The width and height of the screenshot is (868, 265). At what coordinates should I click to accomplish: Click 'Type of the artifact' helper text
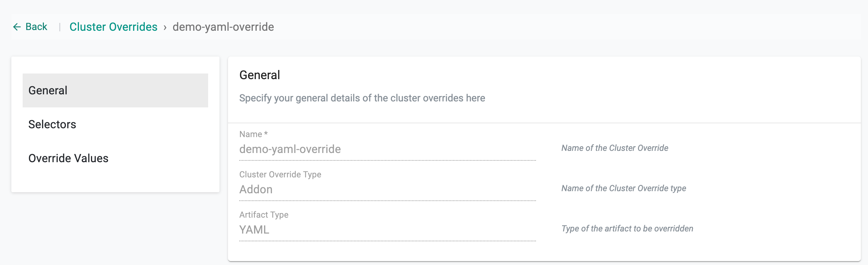(627, 229)
